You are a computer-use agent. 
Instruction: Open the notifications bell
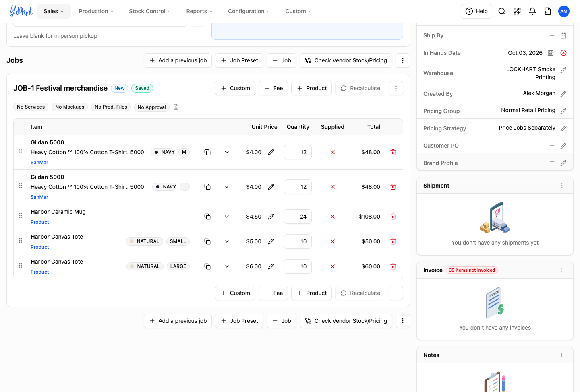click(x=532, y=11)
